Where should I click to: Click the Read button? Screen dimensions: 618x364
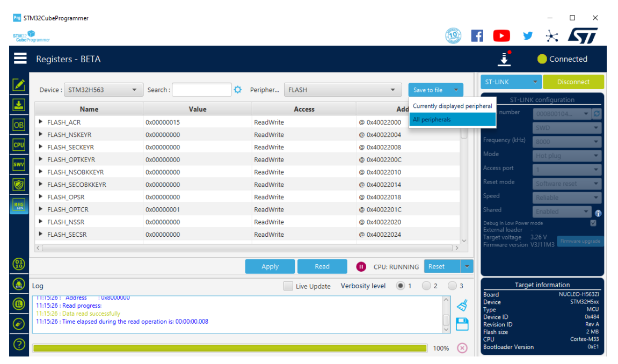pyautogui.click(x=322, y=267)
